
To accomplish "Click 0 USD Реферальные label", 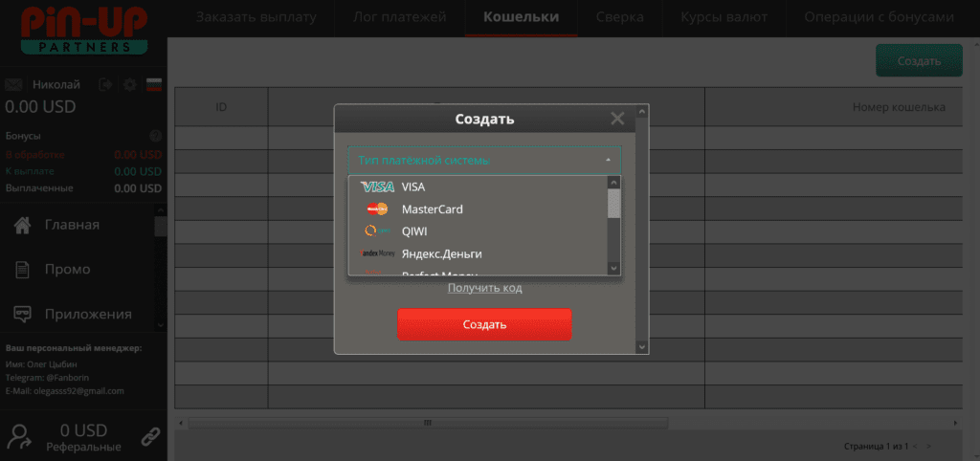I will point(84,438).
